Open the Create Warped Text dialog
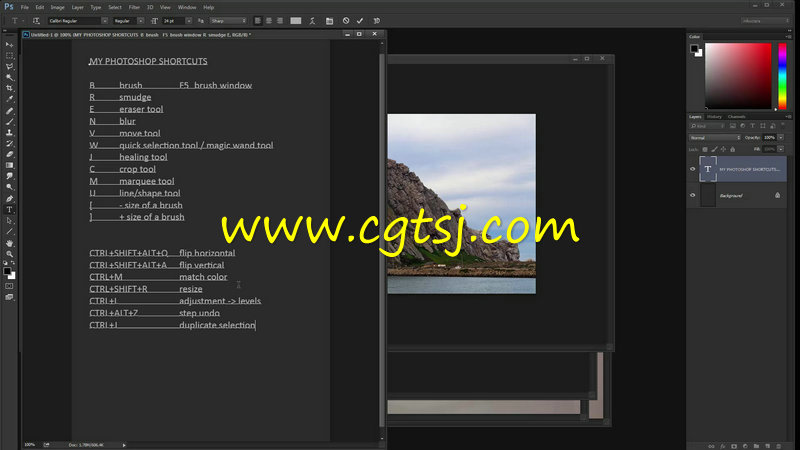 point(312,21)
